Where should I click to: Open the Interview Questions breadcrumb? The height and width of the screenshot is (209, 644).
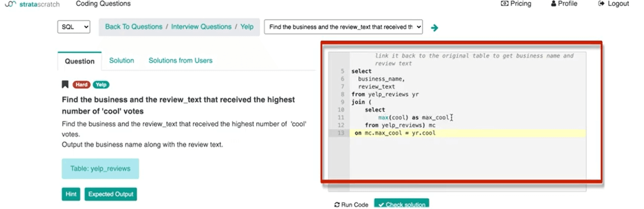coord(201,27)
